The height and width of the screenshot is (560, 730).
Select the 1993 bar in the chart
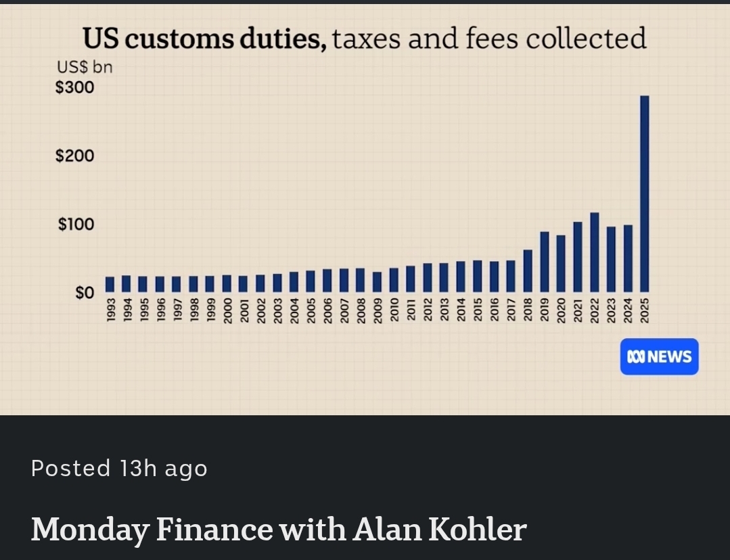110,283
